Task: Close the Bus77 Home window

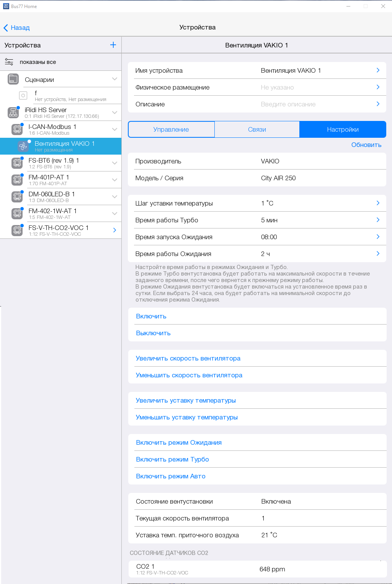Action: (x=383, y=6)
